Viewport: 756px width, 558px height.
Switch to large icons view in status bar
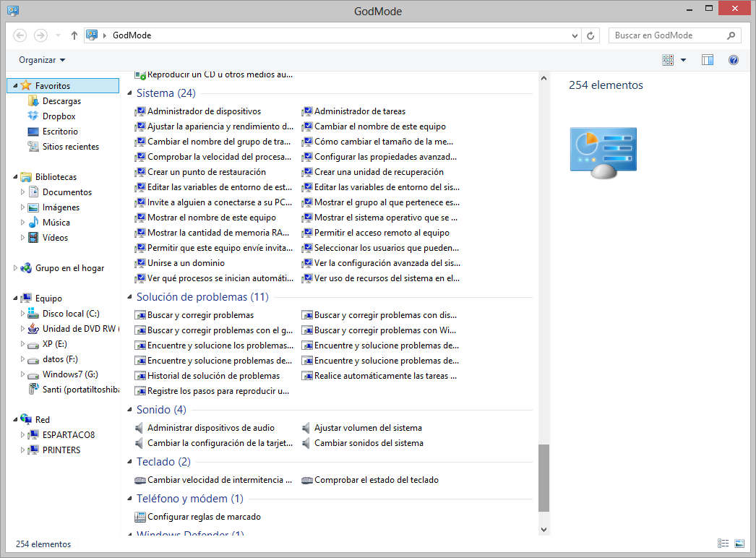(x=739, y=544)
